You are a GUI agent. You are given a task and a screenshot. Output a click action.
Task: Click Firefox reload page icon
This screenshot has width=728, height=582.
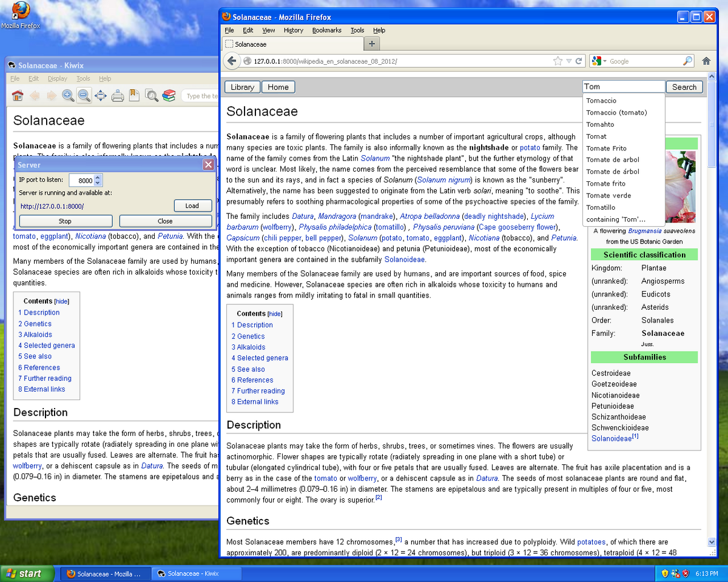579,61
